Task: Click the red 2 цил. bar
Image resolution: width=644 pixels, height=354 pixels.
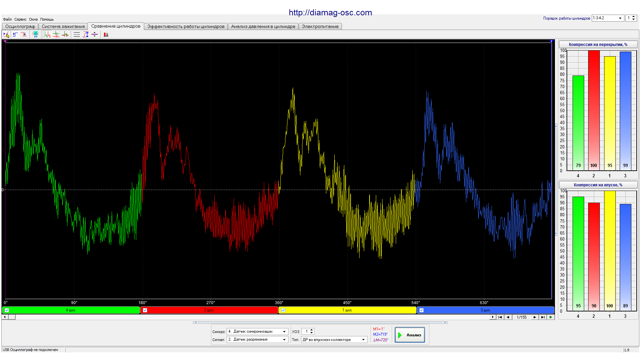Action: [209, 310]
